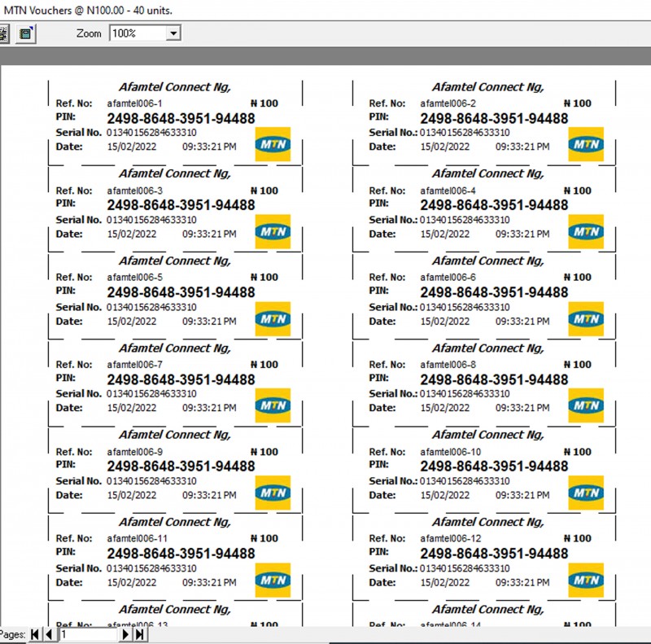The image size is (651, 644).
Task: Click the reference text afamtel006-8
Action: pyautogui.click(x=448, y=365)
